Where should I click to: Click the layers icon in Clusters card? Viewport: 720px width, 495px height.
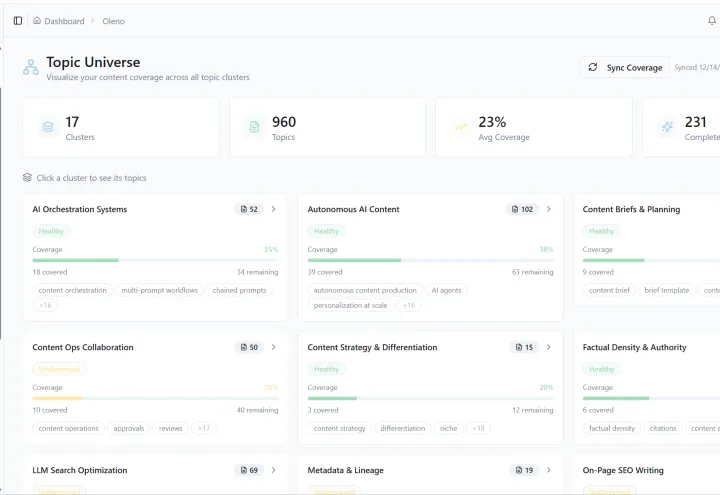(x=48, y=127)
